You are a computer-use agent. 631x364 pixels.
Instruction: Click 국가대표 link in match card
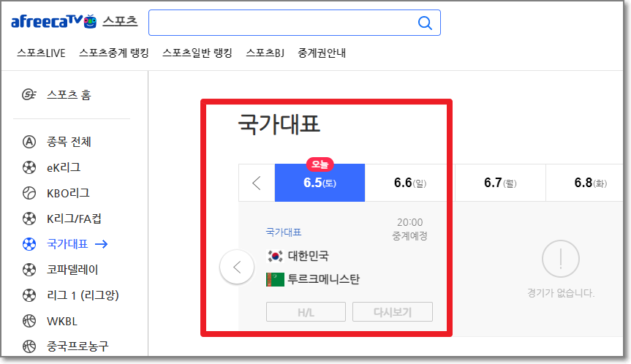pyautogui.click(x=284, y=232)
